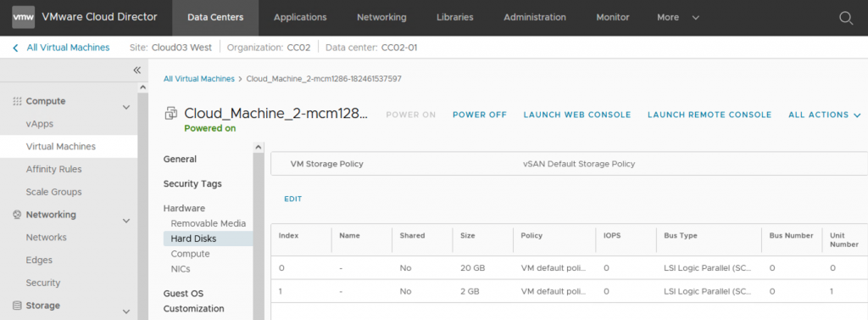Click POWER OFF button
This screenshot has width=868, height=320.
(x=480, y=115)
